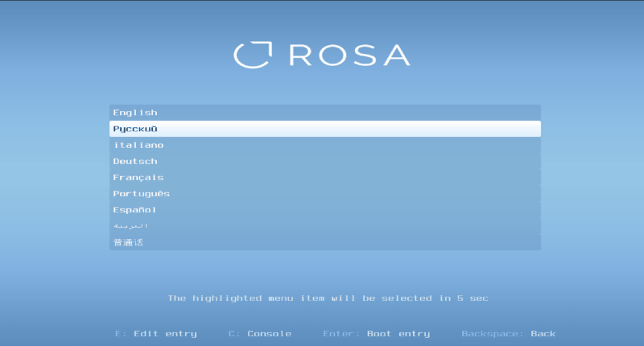Image resolution: width=644 pixels, height=346 pixels.
Task: Click the 'Enter: Boot entry' hint
Action: click(x=376, y=334)
